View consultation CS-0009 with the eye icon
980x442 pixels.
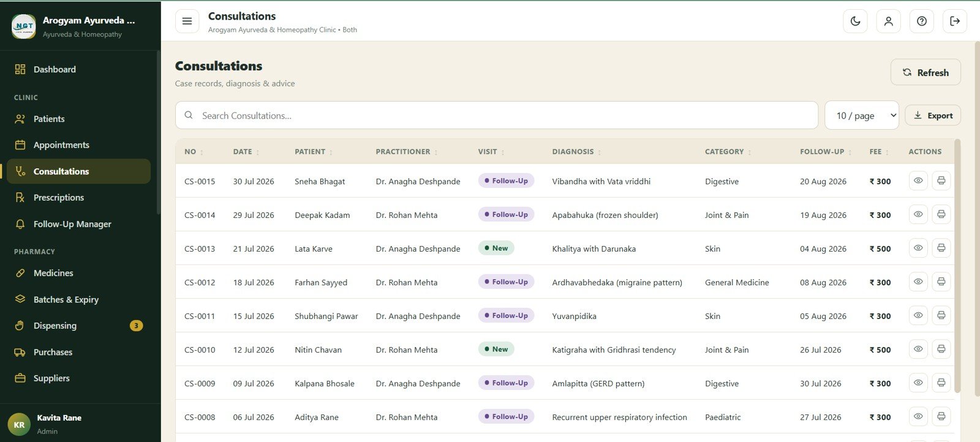click(x=918, y=383)
